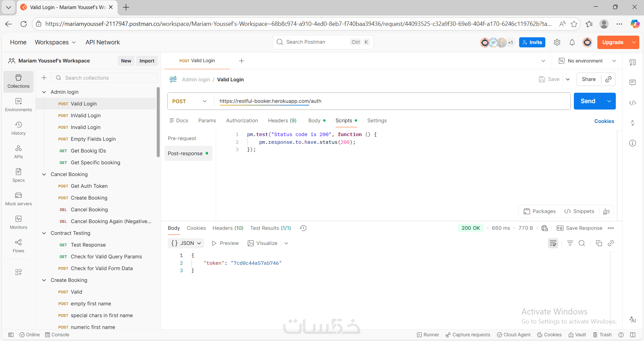Open the request comments icon
The image size is (644, 341).
click(x=633, y=83)
